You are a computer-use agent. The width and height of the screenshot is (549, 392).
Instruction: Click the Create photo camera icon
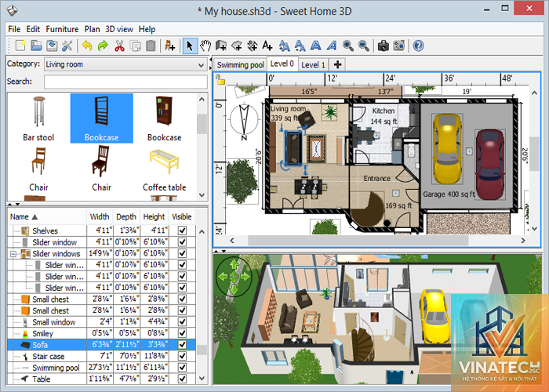coord(384,45)
